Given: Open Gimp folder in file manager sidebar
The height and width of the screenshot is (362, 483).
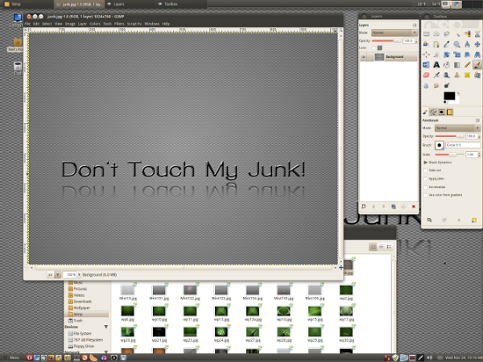Looking at the screenshot, I should [x=88, y=314].
